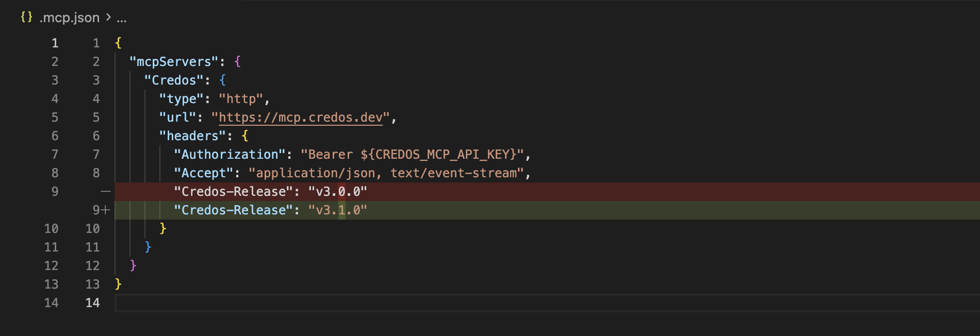This screenshot has width=980, height=336.
Task: Click the yellow opening brace after "headers"
Action: (x=245, y=136)
